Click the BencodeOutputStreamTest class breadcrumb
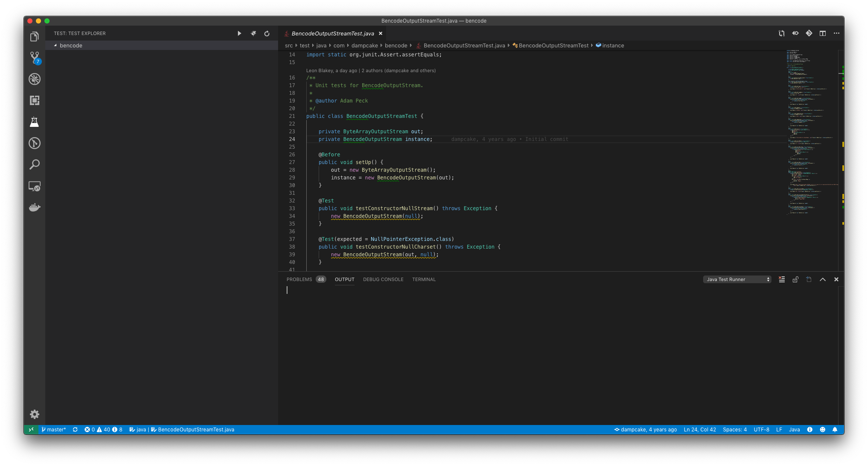The image size is (868, 466). [x=550, y=46]
